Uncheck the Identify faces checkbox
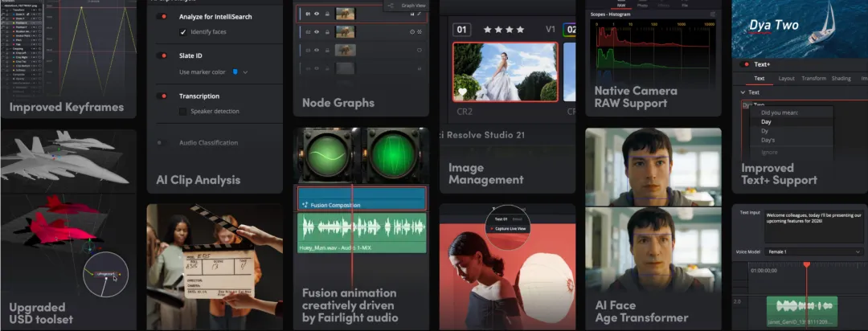This screenshot has height=331, width=868. tap(183, 32)
